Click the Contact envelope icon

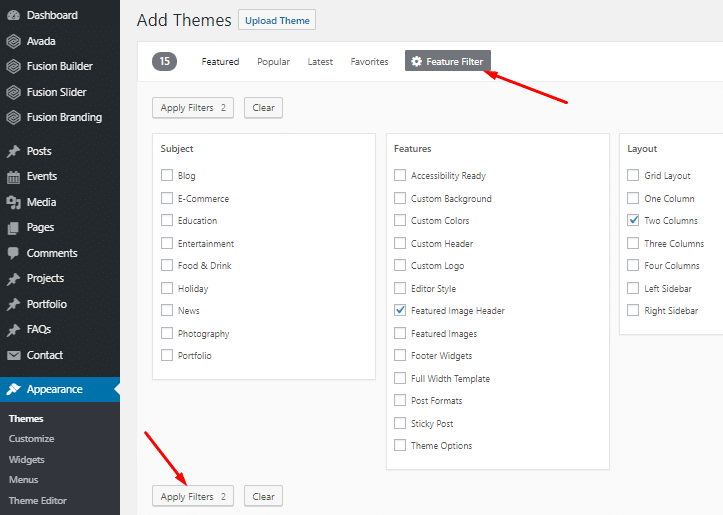[x=13, y=355]
